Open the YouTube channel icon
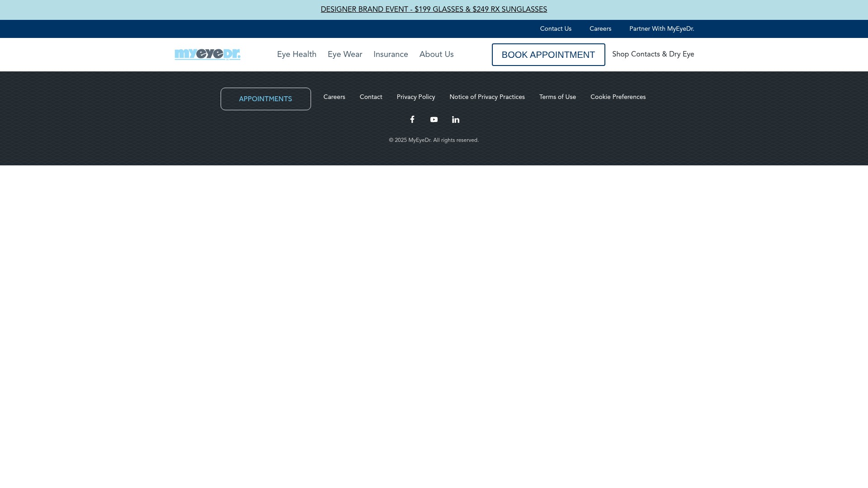 [x=434, y=120]
